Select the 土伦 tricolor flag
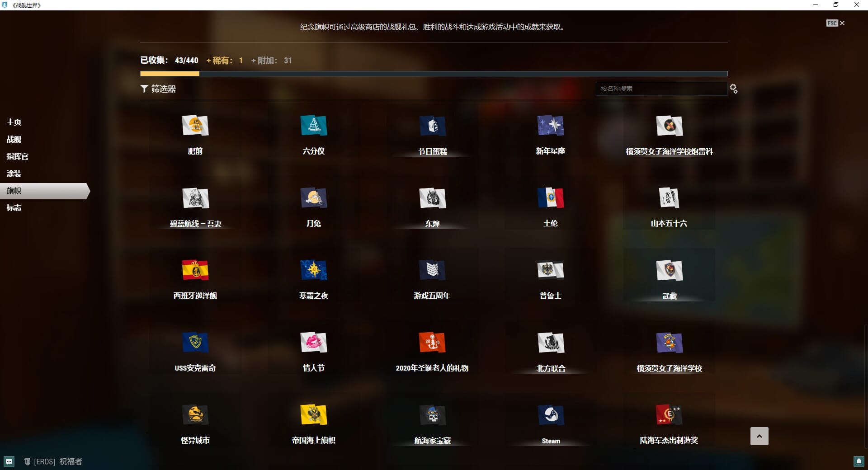868x470 pixels. 550,198
